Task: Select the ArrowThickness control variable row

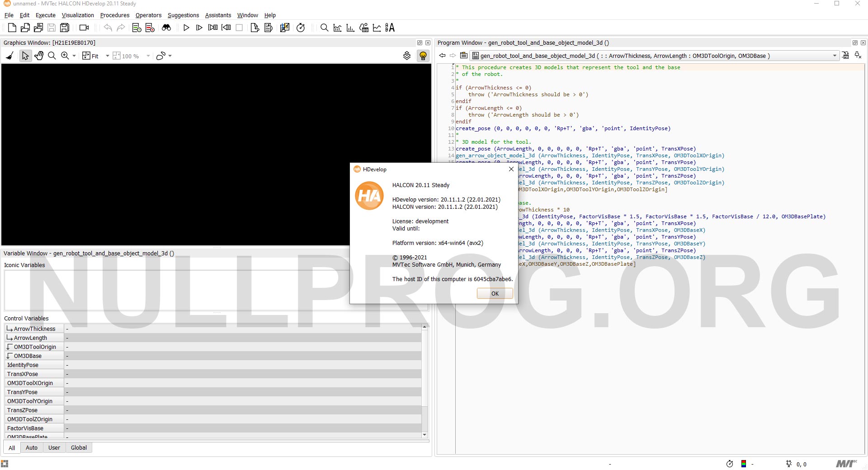Action: click(x=34, y=329)
